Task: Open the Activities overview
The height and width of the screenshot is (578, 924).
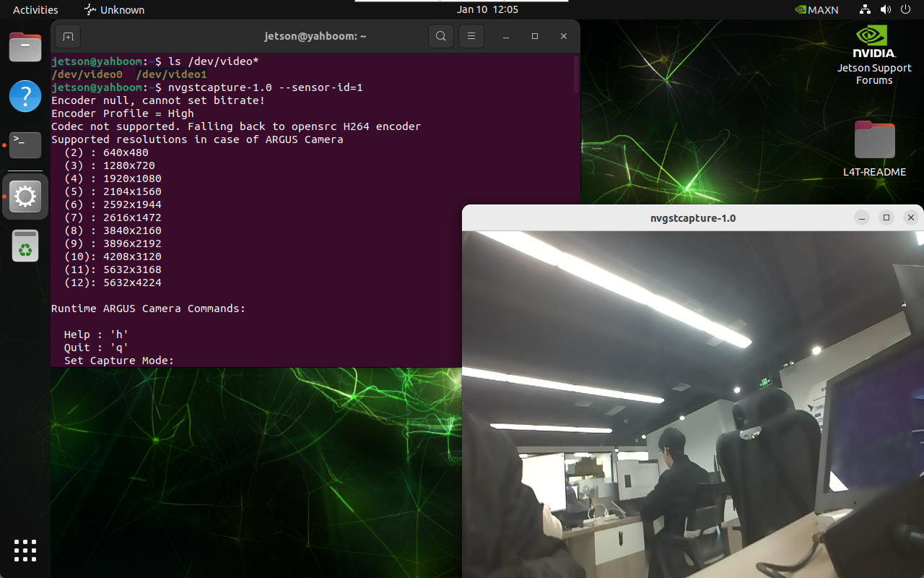Action: click(35, 10)
